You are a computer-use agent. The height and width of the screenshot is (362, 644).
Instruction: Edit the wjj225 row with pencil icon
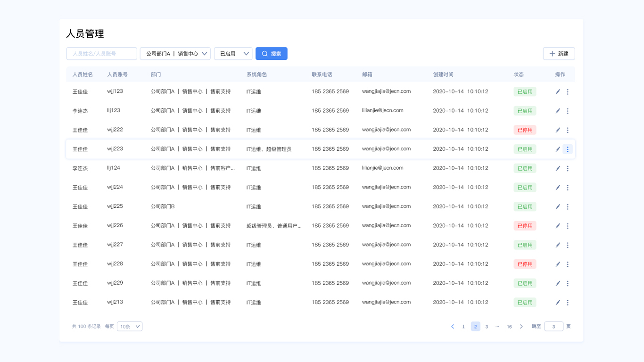click(x=558, y=207)
